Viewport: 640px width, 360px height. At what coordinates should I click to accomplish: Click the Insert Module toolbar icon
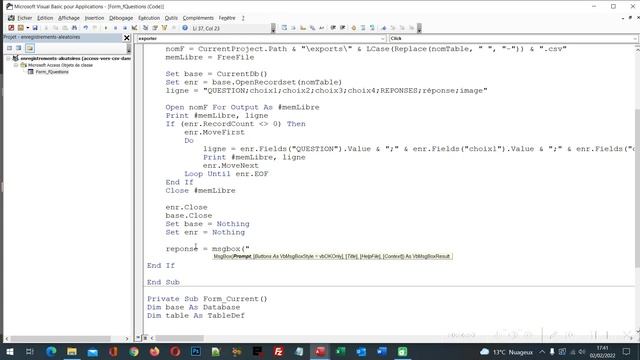(20, 28)
